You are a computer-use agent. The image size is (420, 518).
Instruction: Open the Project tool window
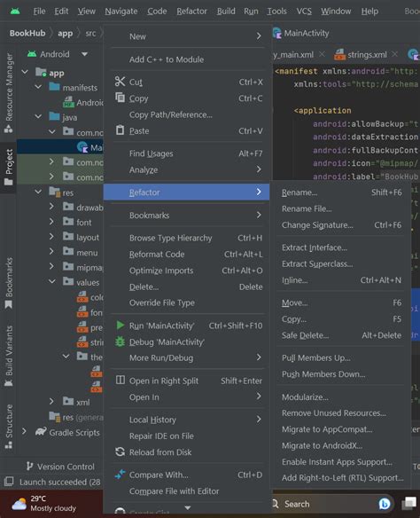point(9,167)
